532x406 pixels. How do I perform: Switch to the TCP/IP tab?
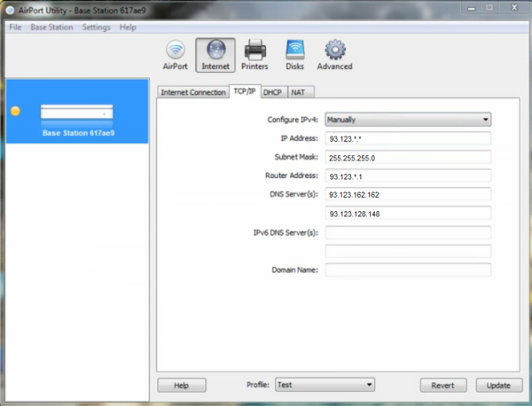coord(245,91)
